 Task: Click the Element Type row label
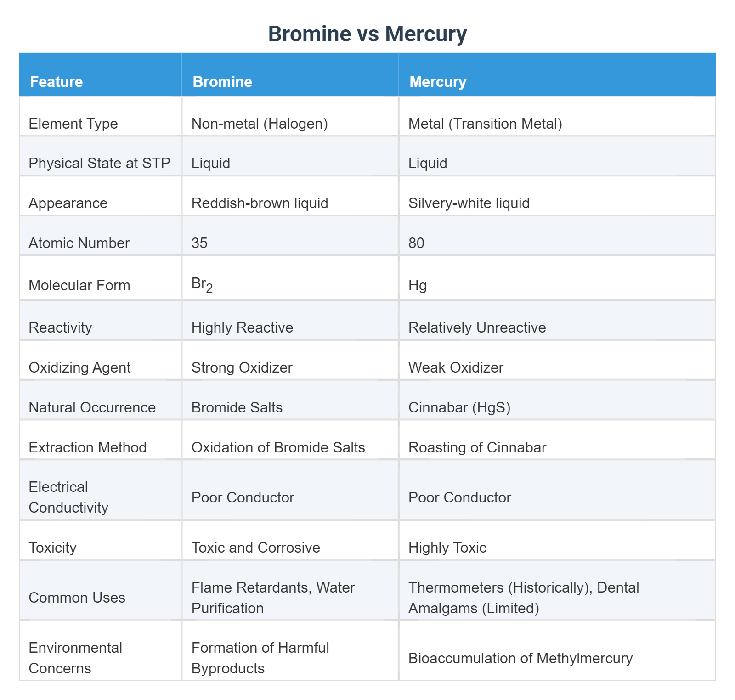pyautogui.click(x=100, y=116)
